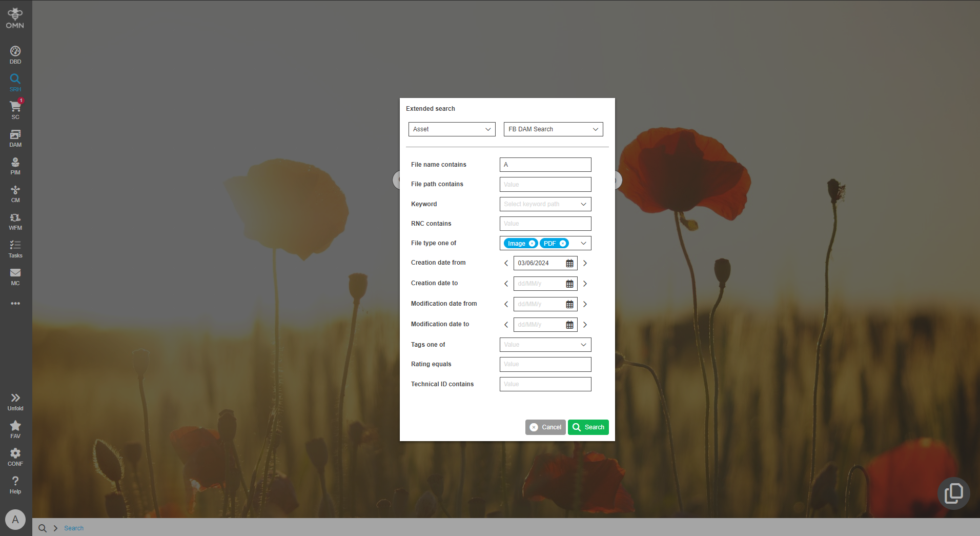Remove the PDF file type chip
The height and width of the screenshot is (536, 980).
point(563,243)
